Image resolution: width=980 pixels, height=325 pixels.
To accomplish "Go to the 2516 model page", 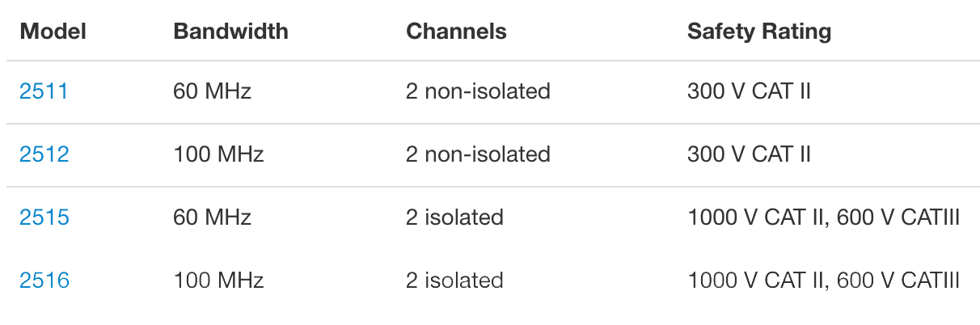I will (44, 281).
